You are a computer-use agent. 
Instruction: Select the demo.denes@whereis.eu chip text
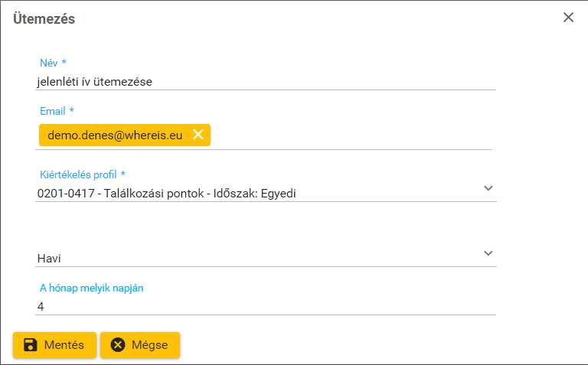click(x=115, y=135)
